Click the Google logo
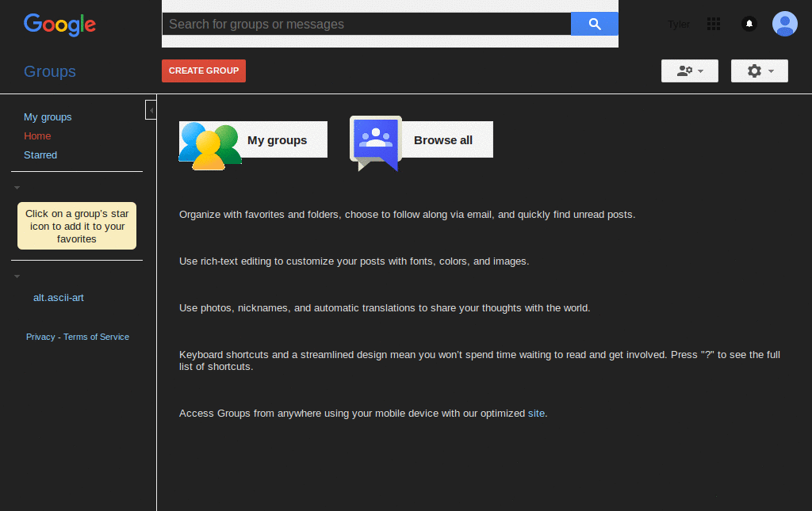The image size is (812, 511). coord(59,25)
